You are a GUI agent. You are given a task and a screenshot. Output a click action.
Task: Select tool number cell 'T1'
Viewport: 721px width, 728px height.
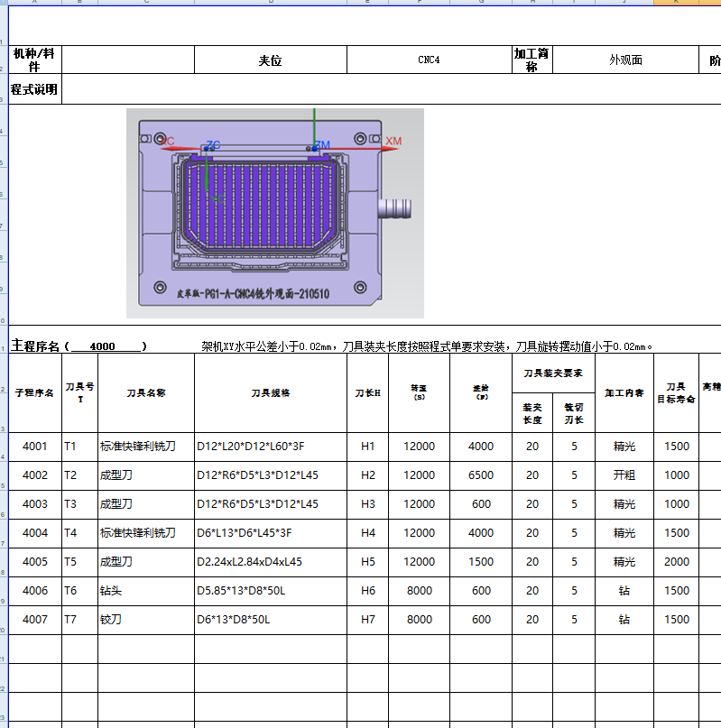coord(80,447)
